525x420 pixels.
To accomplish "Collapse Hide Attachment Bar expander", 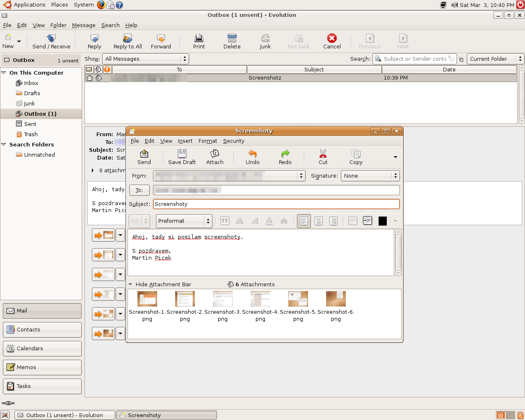I will (x=130, y=284).
